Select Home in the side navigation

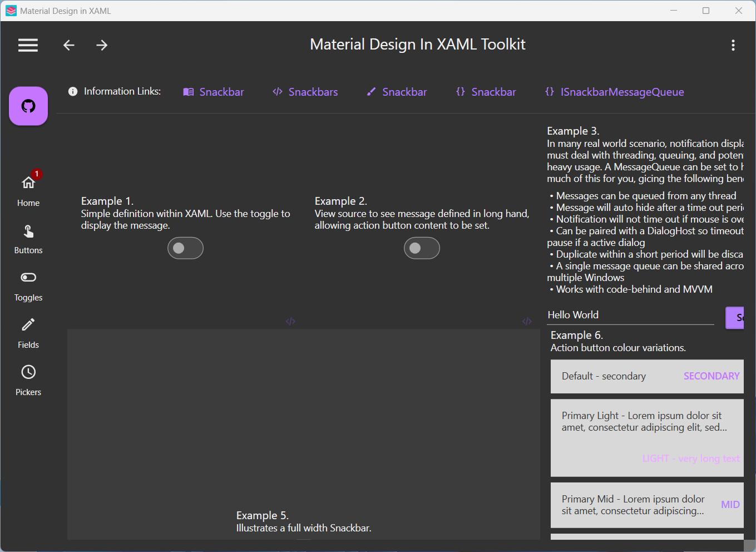pyautogui.click(x=28, y=189)
